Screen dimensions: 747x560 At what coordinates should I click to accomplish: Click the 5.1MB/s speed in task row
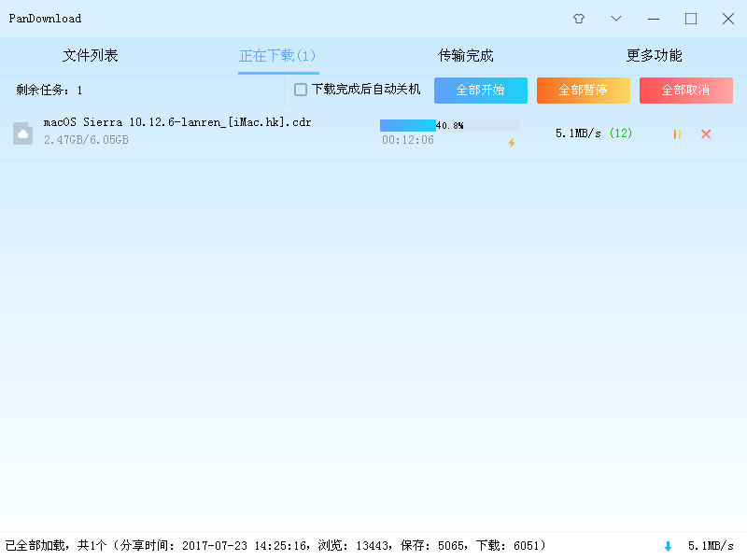click(578, 133)
